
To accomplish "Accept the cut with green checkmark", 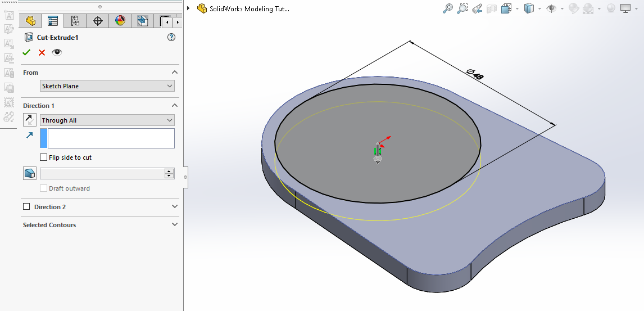I will tap(26, 52).
